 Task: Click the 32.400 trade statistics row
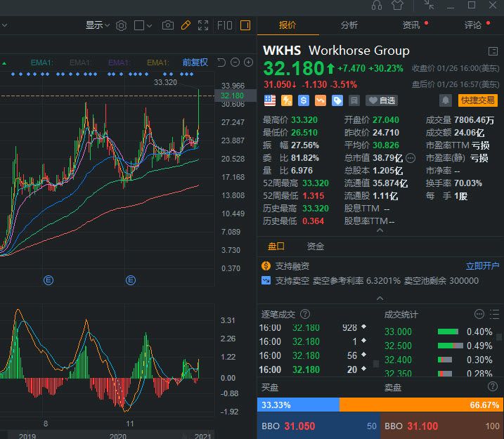click(439, 360)
